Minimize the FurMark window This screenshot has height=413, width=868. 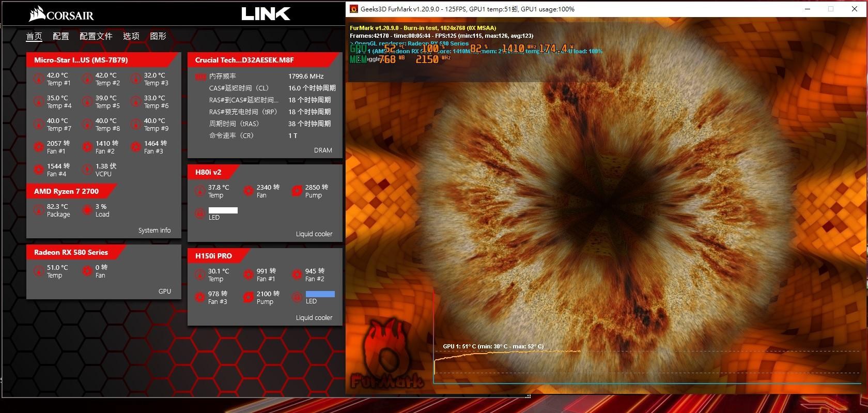click(x=808, y=9)
